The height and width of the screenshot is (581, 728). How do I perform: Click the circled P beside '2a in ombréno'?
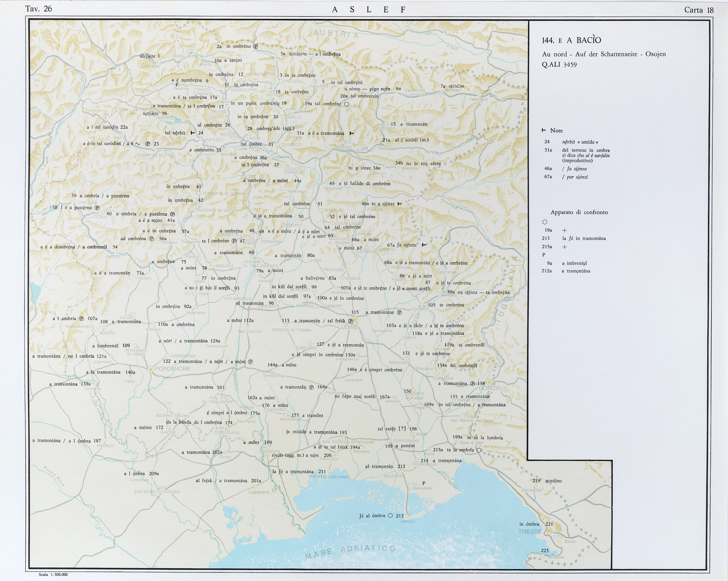click(256, 46)
